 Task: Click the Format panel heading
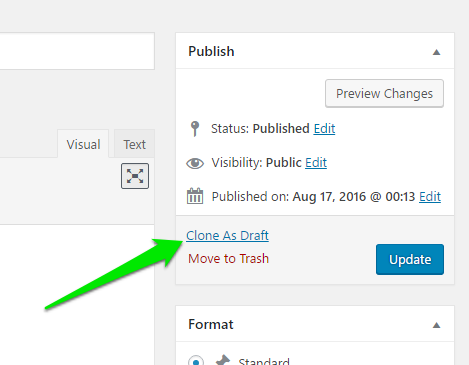(211, 324)
